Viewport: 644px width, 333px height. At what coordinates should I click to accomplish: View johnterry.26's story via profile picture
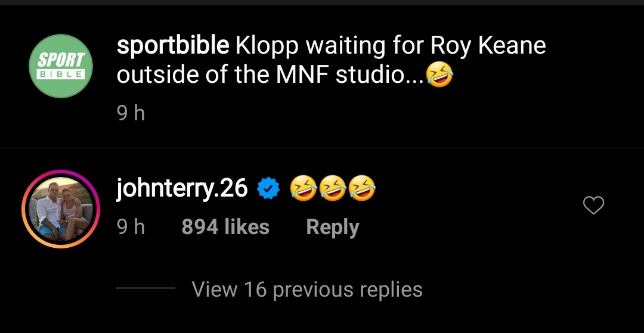pyautogui.click(x=61, y=208)
